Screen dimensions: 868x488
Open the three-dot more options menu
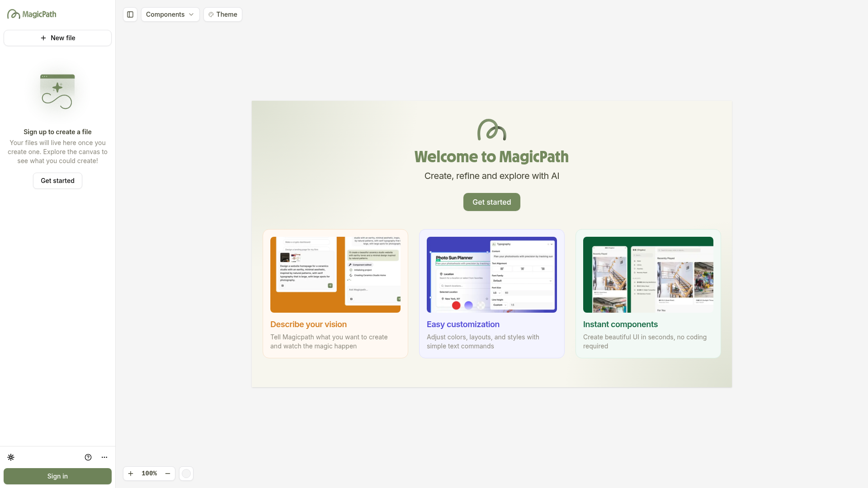104,457
